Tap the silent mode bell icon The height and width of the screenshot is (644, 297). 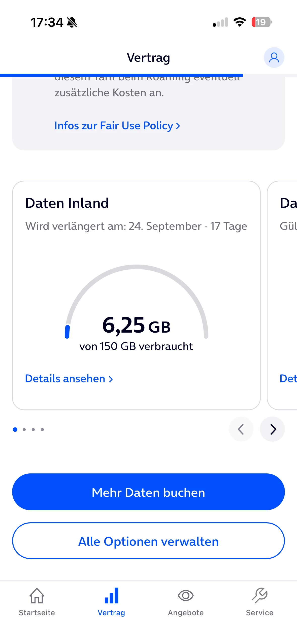click(72, 22)
